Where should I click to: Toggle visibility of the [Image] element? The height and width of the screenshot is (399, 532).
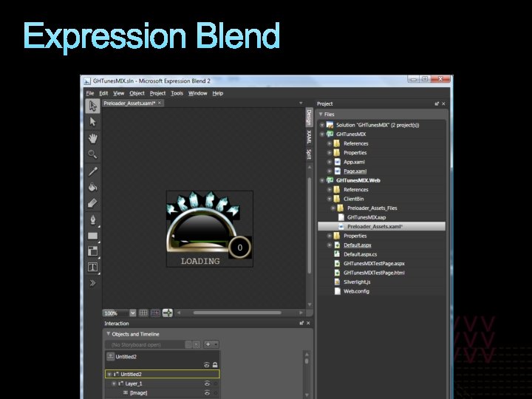click(x=207, y=393)
